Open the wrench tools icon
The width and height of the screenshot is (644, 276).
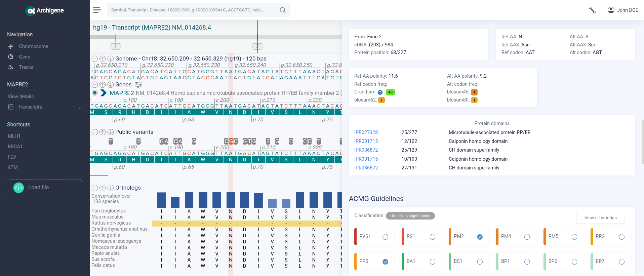[592, 10]
